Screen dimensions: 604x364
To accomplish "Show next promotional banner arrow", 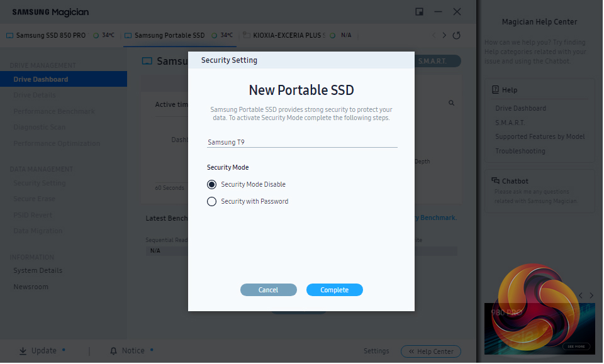I will click(x=591, y=296).
